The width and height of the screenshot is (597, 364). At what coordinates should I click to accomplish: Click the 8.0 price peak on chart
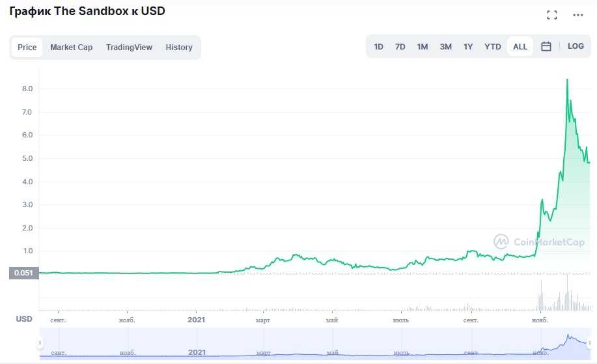coord(567,79)
